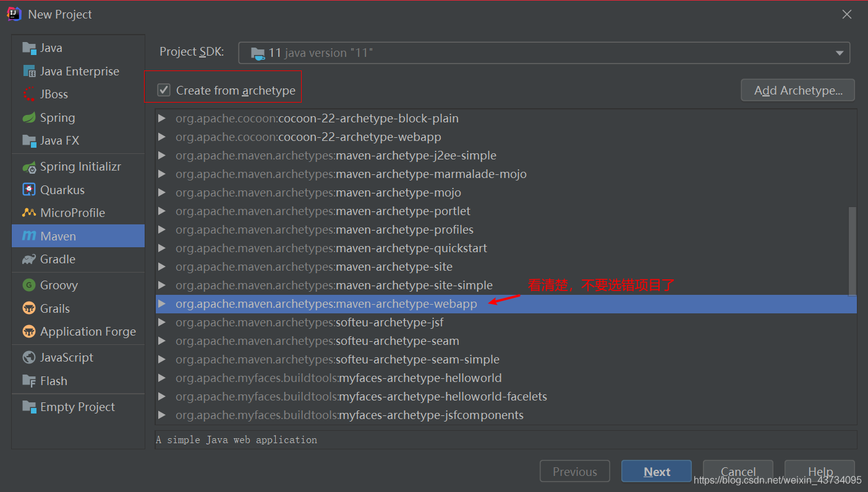868x492 pixels.
Task: Click the Quarkus icon
Action: point(29,190)
